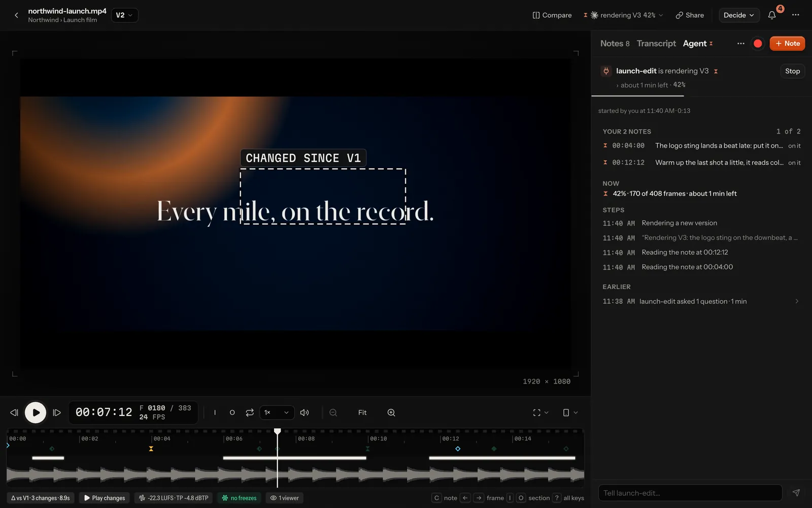Image resolution: width=812 pixels, height=508 pixels.
Task: Open the V2 version dropdown
Action: [124, 15]
